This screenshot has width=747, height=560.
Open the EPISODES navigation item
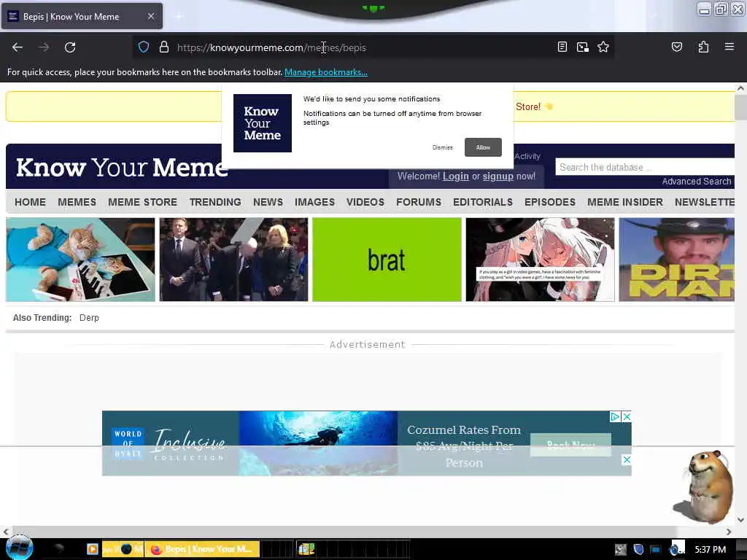click(x=550, y=203)
